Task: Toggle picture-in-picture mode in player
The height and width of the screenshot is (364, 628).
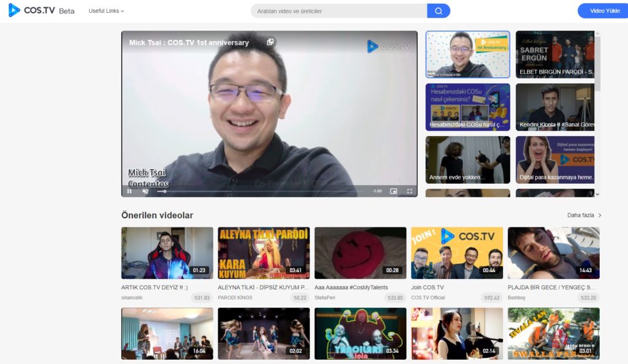Action: tap(394, 191)
